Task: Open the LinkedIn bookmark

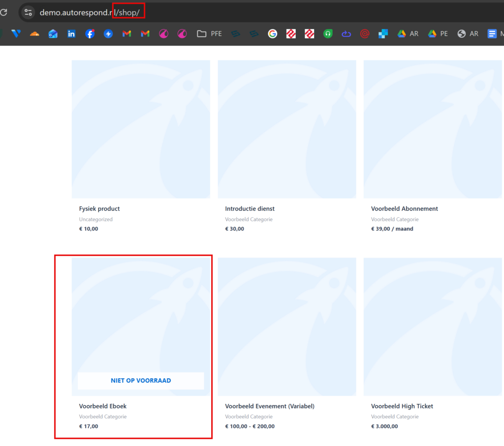Action: [71, 33]
